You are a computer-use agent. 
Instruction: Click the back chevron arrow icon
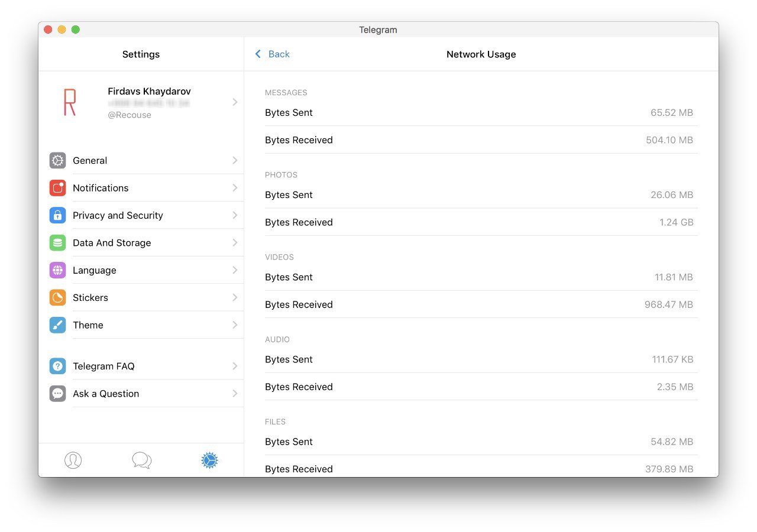pos(258,54)
